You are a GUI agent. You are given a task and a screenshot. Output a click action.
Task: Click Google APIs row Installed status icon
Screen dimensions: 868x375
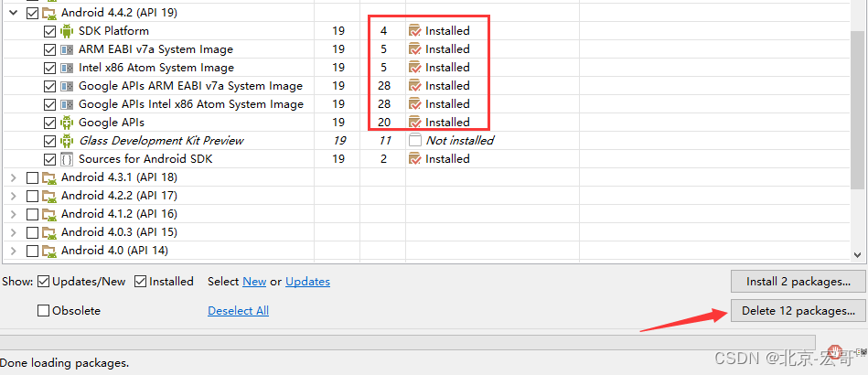coord(414,123)
